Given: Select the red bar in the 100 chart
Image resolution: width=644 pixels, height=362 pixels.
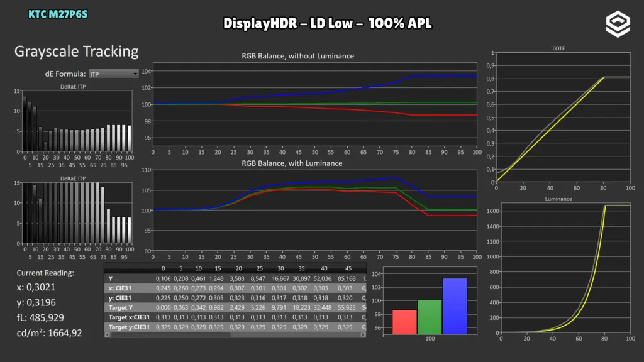Looking at the screenshot, I should [404, 322].
